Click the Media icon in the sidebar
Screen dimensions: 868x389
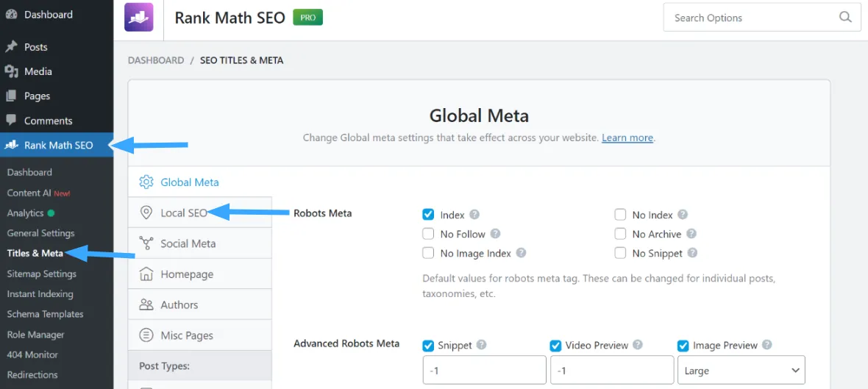[x=11, y=71]
